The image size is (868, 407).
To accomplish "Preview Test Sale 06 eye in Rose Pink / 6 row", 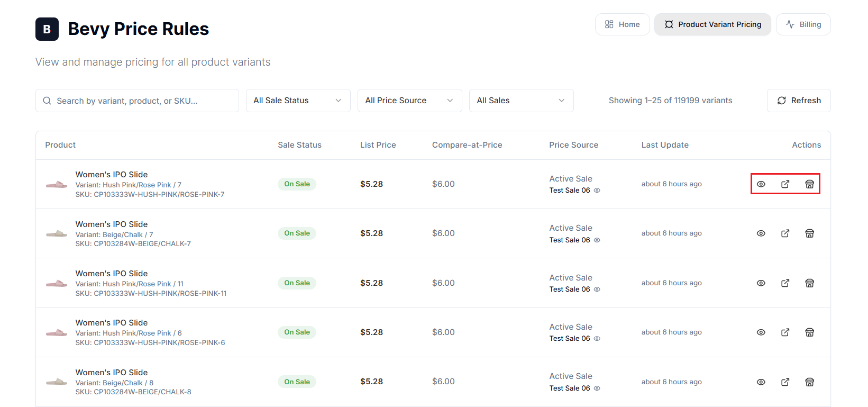I will click(597, 339).
